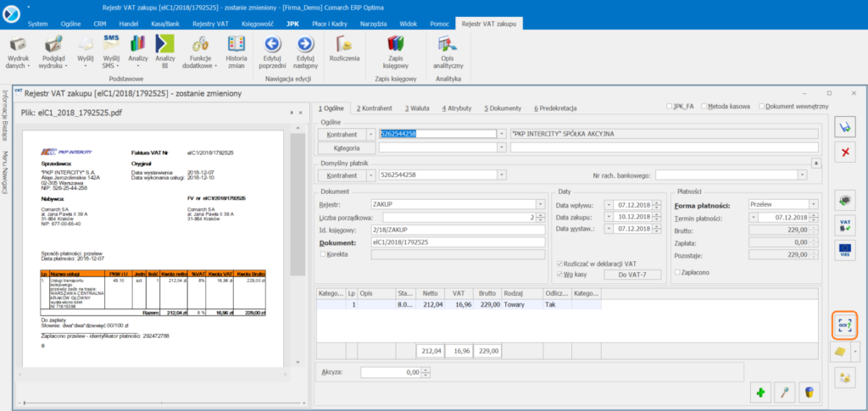
Task: Open the Data wpływu calendar dropdown
Action: coord(608,205)
